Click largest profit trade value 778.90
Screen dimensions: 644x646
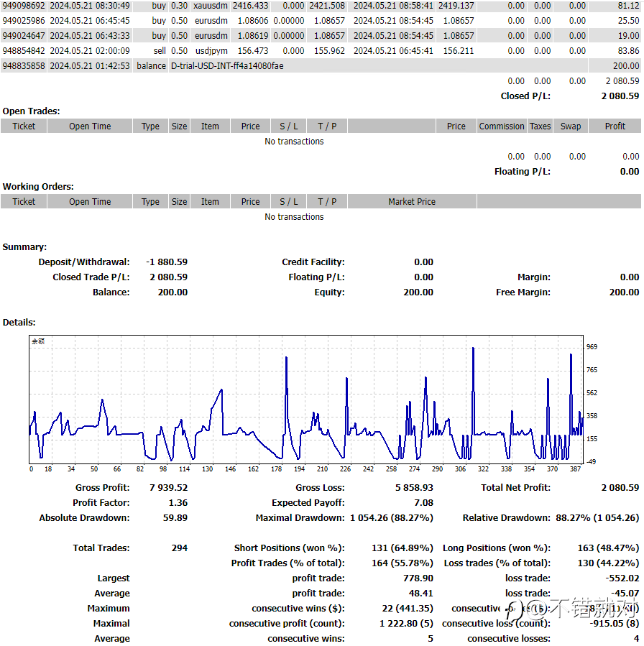point(418,578)
